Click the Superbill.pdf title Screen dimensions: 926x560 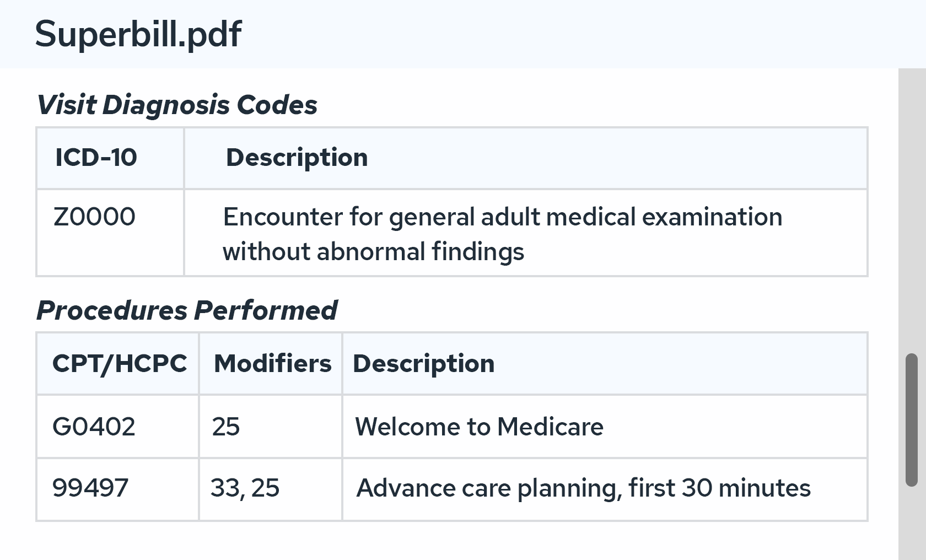coord(138,34)
